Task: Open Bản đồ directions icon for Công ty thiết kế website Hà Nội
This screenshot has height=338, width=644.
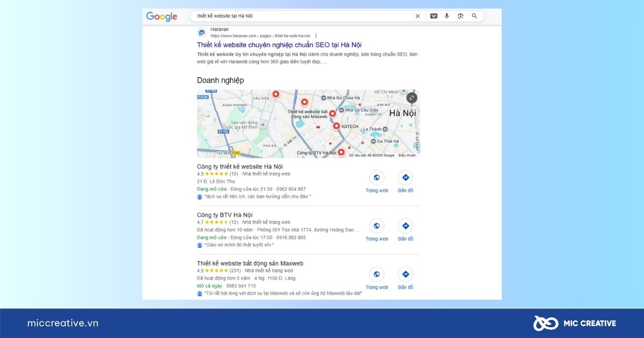Action: [x=406, y=178]
